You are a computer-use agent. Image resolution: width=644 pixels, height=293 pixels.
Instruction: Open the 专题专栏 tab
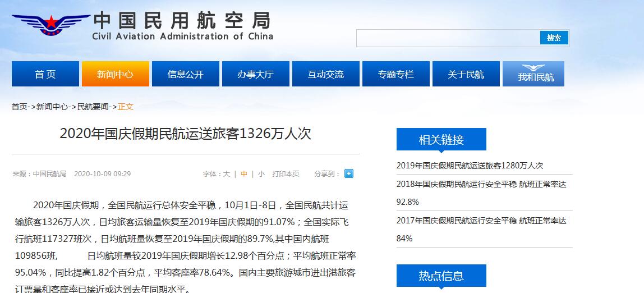coord(395,74)
